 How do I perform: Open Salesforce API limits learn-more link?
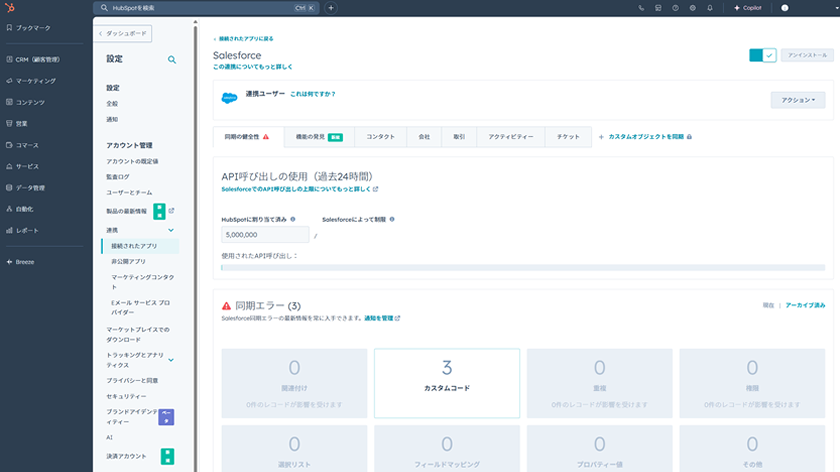(x=299, y=189)
